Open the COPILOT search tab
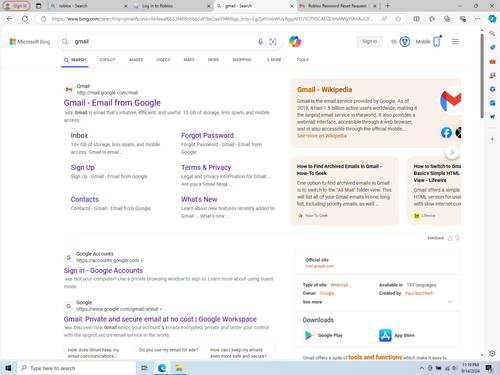This screenshot has height=375, width=500. point(107,60)
